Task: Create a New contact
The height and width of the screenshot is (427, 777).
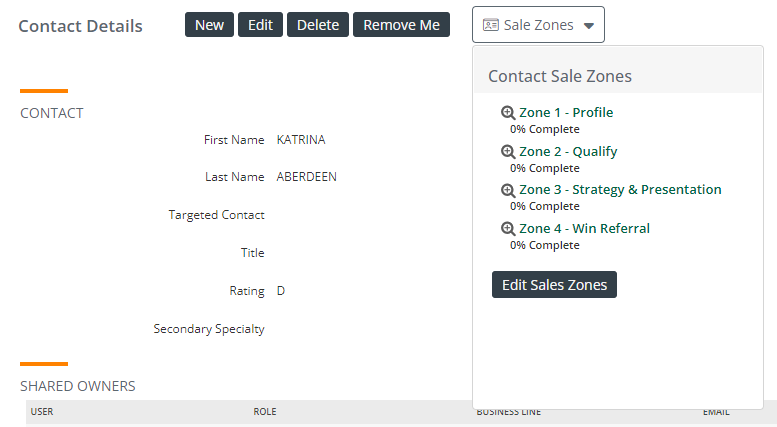Action: pyautogui.click(x=209, y=25)
